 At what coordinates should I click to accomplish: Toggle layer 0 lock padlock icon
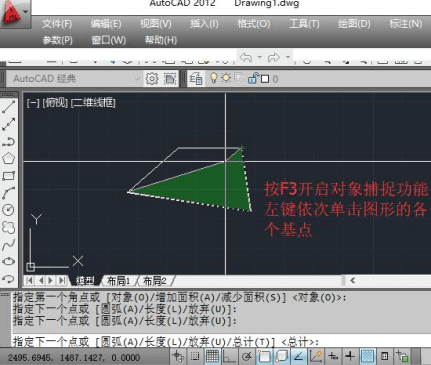(x=253, y=78)
